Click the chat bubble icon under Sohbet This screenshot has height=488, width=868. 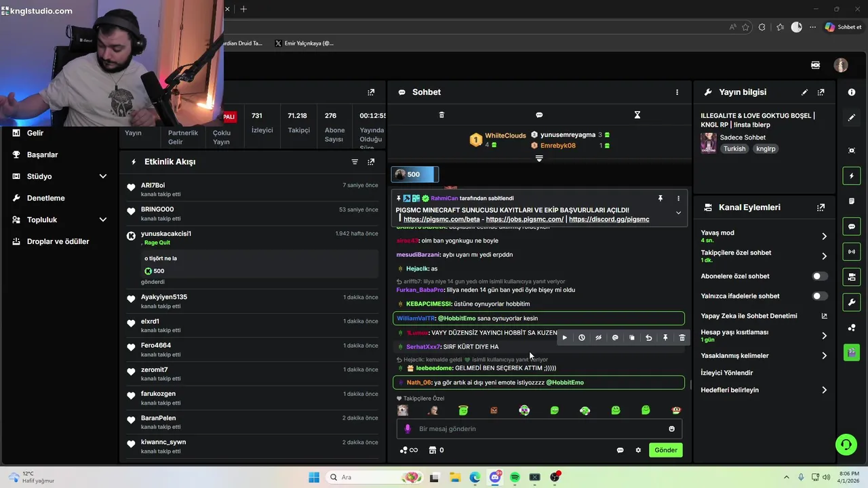coord(539,115)
